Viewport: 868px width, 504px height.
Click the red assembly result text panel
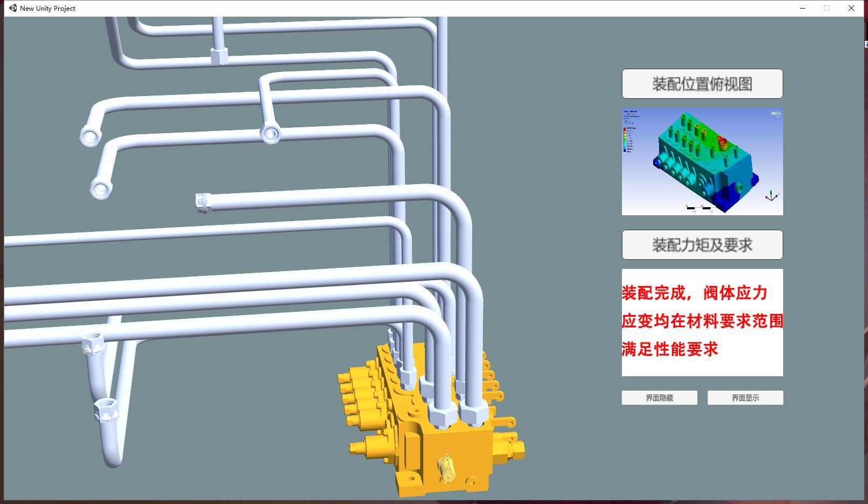702,323
